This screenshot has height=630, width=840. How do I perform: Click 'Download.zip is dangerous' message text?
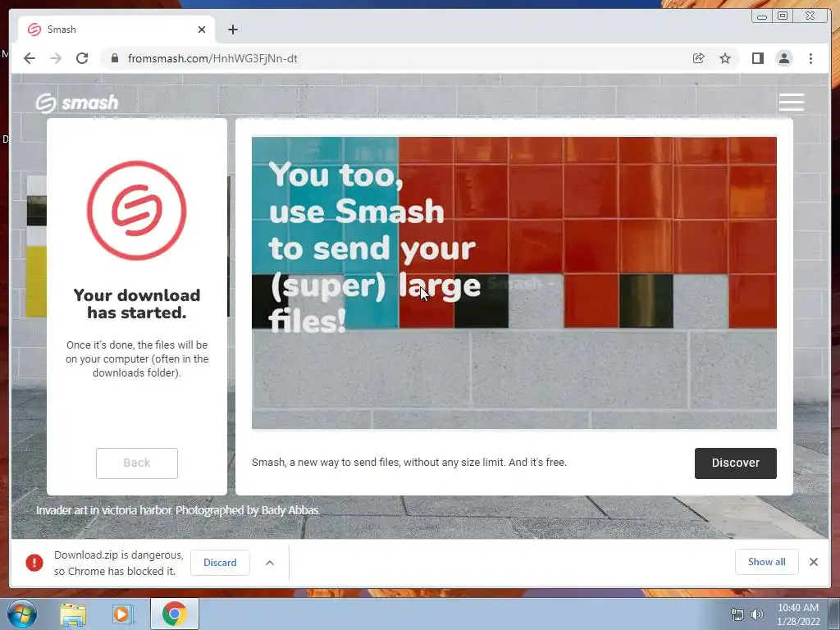click(x=118, y=563)
